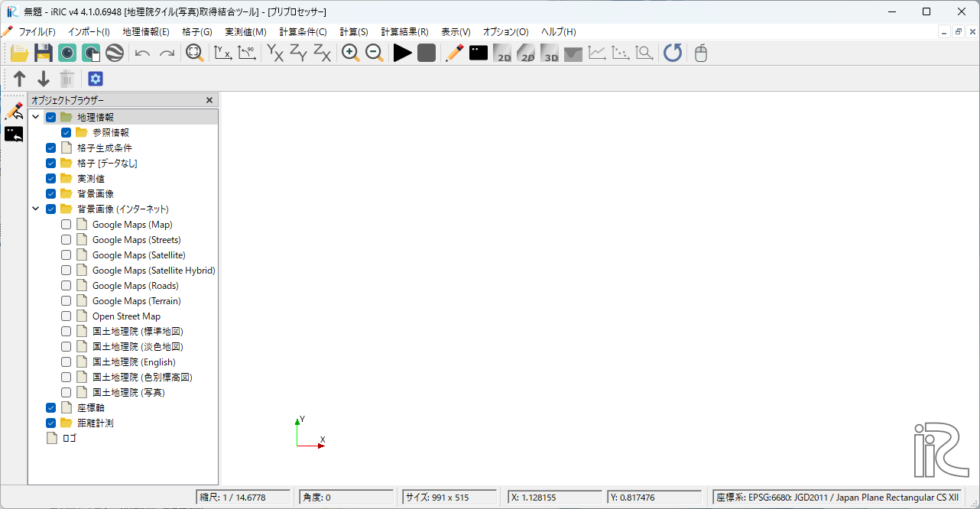Click the move up arrow icon
980x509 pixels.
coord(20,79)
